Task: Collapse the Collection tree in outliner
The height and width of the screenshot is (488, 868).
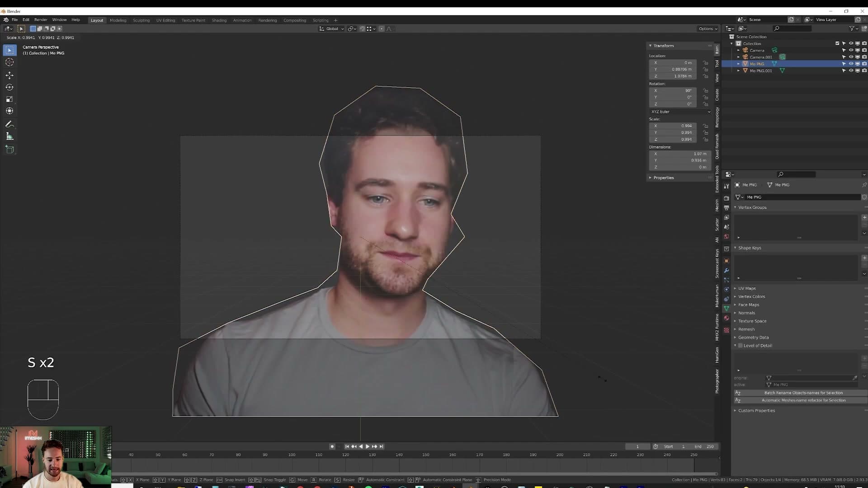Action: pos(732,43)
